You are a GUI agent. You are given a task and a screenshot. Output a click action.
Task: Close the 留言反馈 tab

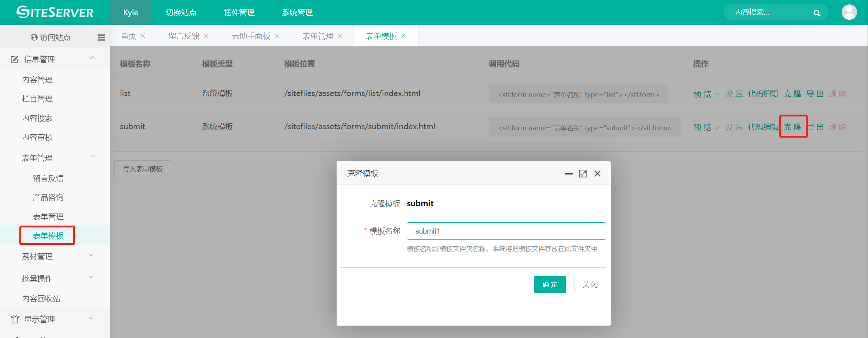click(x=206, y=36)
